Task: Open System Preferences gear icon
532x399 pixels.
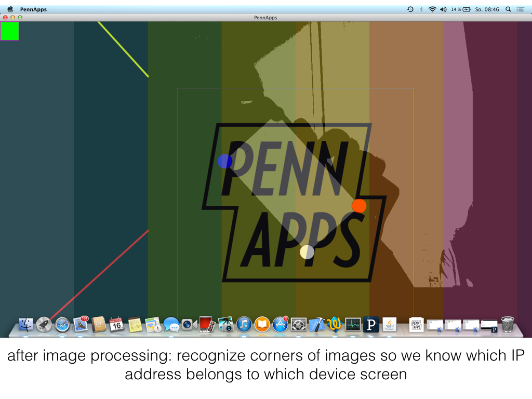Action: [299, 325]
